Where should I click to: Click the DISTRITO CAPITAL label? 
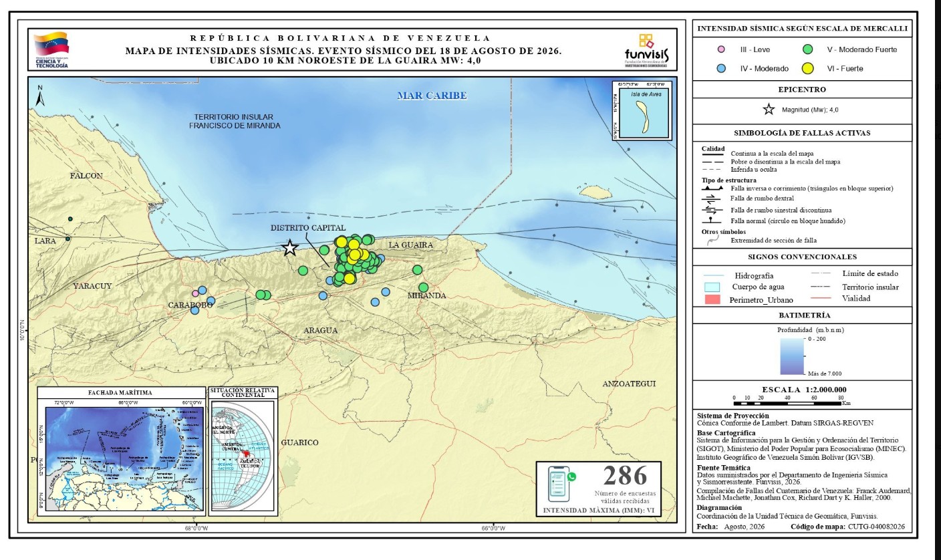[x=307, y=228]
